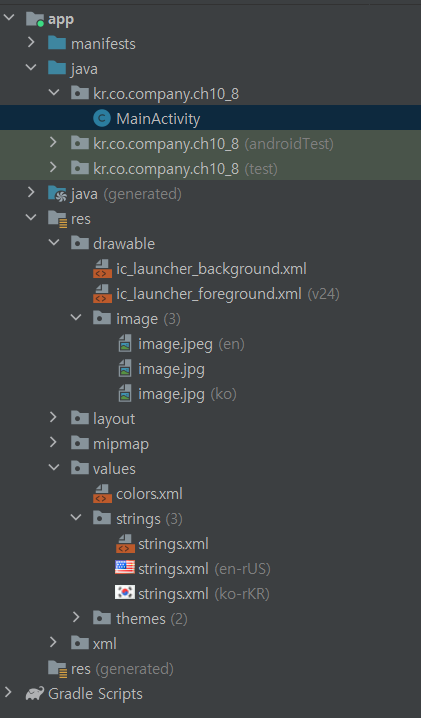Expand the androidTest package arrow

tap(53, 143)
